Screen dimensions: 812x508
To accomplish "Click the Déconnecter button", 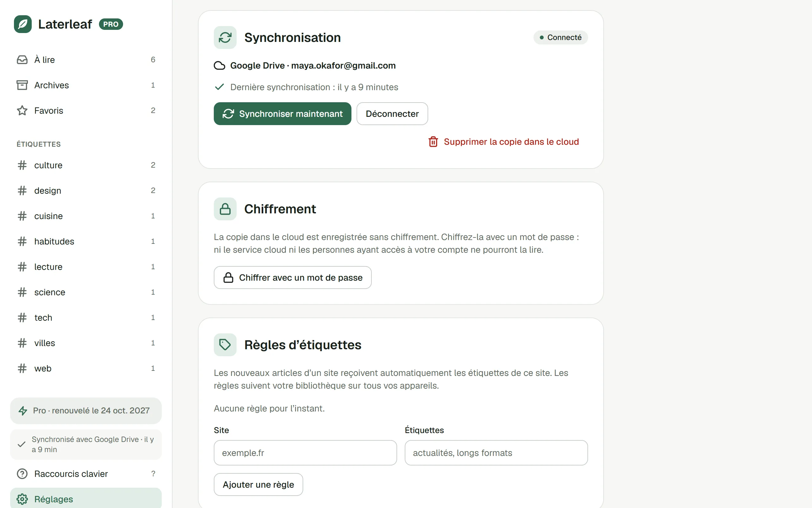I will [392, 114].
